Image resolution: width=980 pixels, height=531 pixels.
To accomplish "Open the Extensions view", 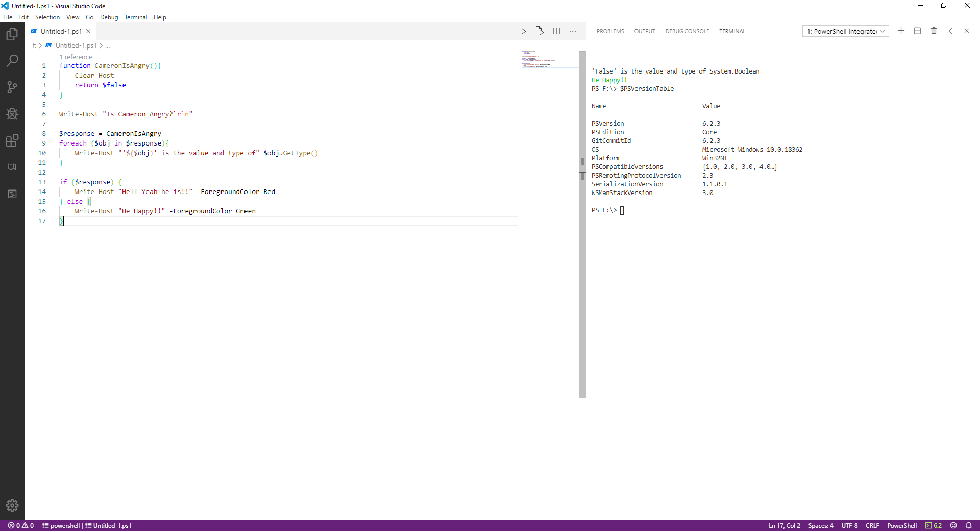I will pos(12,141).
